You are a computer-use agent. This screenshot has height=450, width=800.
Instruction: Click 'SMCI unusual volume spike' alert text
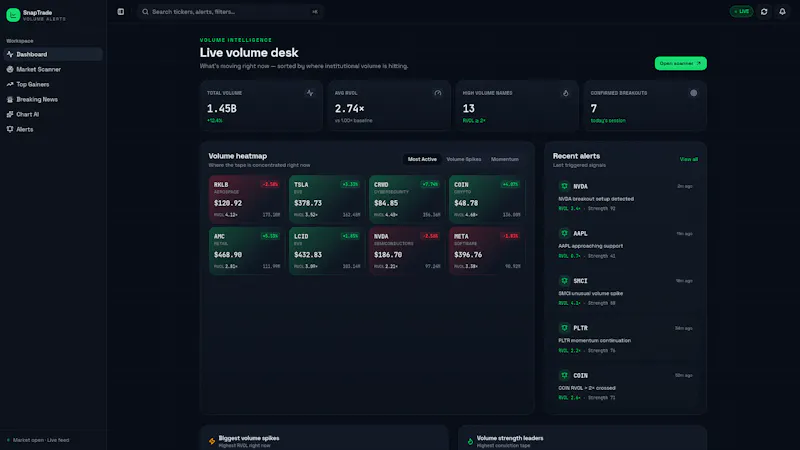pos(590,293)
